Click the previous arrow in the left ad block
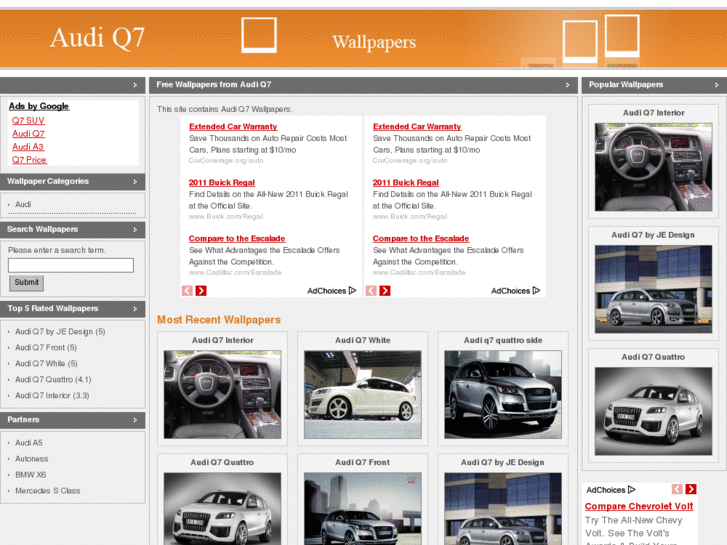Viewport: 727px width, 545px height. point(187,291)
